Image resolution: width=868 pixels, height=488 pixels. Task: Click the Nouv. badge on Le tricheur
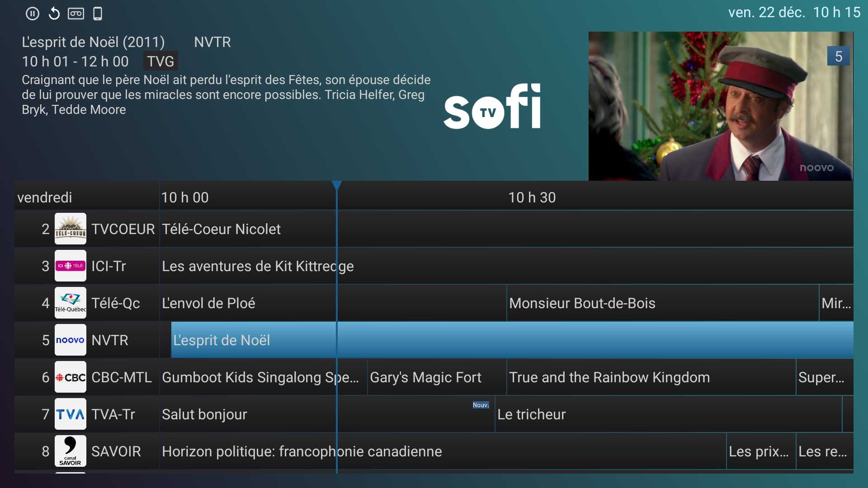(x=481, y=405)
